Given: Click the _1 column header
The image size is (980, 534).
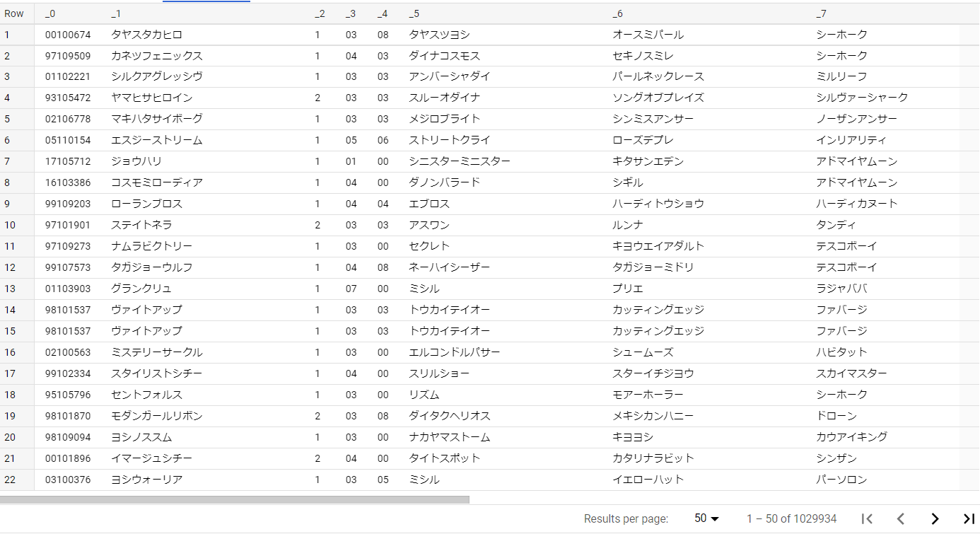Looking at the screenshot, I should coord(117,13).
